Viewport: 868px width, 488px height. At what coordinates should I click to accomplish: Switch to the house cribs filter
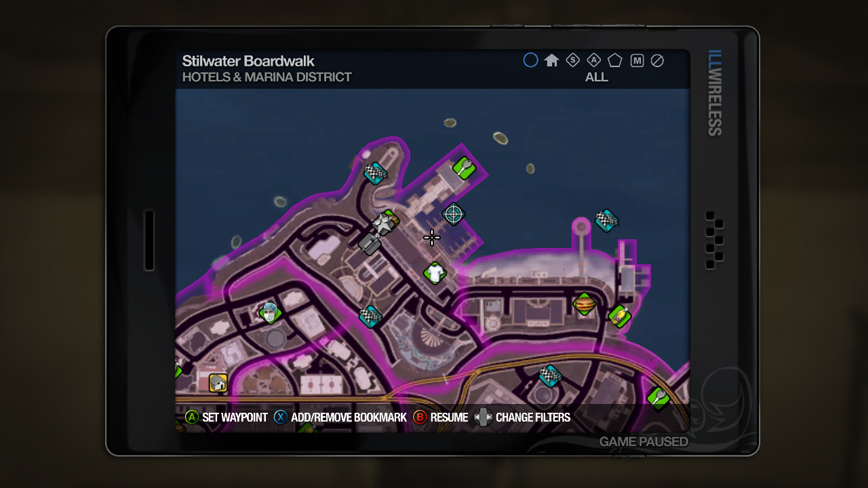[551, 61]
